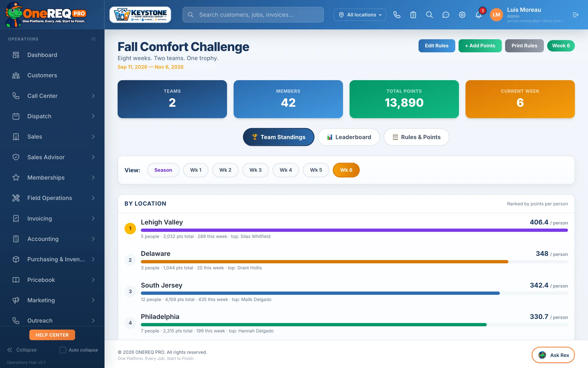Expand the Sales menu chevron
The height and width of the screenshot is (368, 588).
(x=93, y=137)
